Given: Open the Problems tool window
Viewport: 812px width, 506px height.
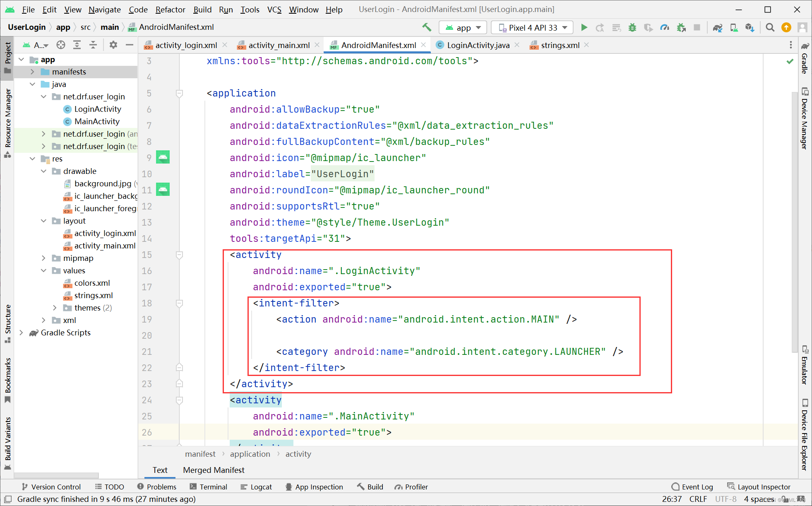Looking at the screenshot, I should click(157, 487).
